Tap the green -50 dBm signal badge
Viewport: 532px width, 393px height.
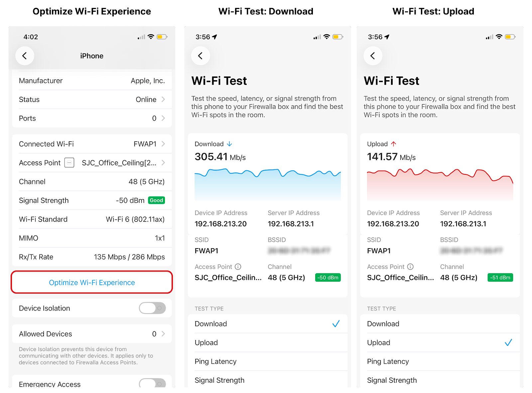(x=328, y=278)
